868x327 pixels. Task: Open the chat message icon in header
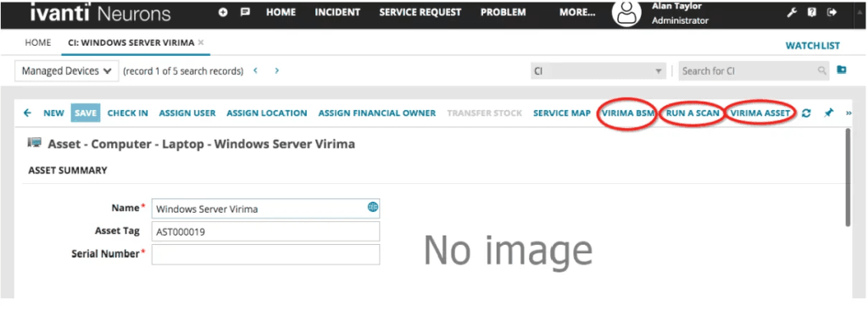(245, 12)
